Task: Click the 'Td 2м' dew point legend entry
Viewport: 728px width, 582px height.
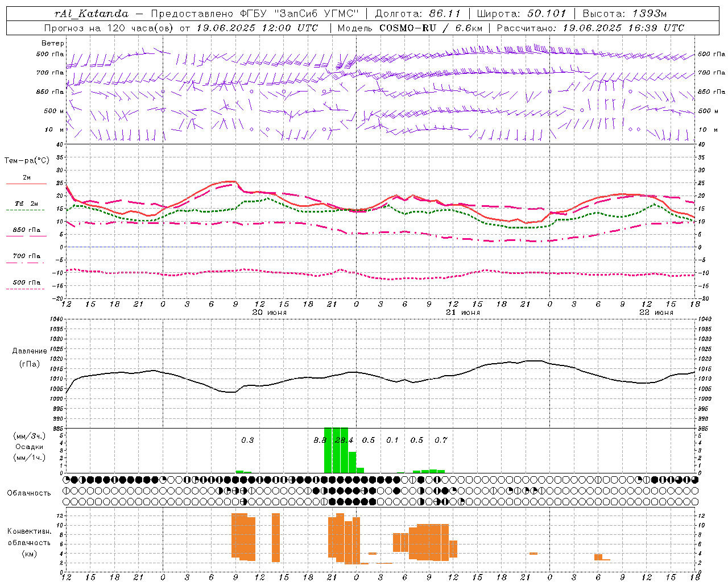Action: click(x=27, y=203)
